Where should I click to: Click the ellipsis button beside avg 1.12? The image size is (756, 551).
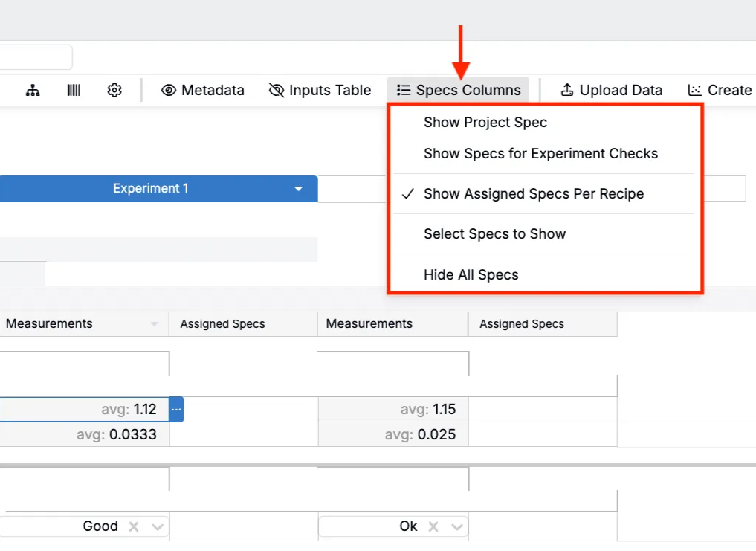pyautogui.click(x=176, y=410)
